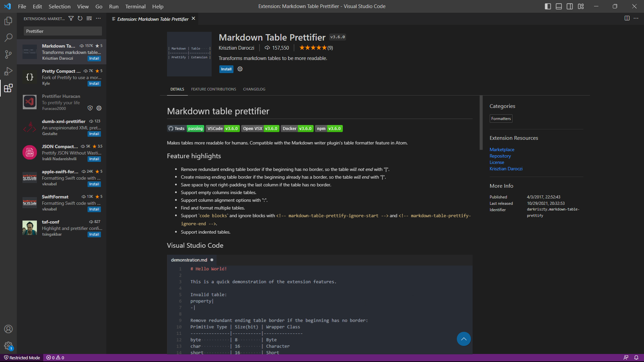Open the Manage gear in activity bar
The height and width of the screenshot is (362, 644).
pyautogui.click(x=8, y=346)
